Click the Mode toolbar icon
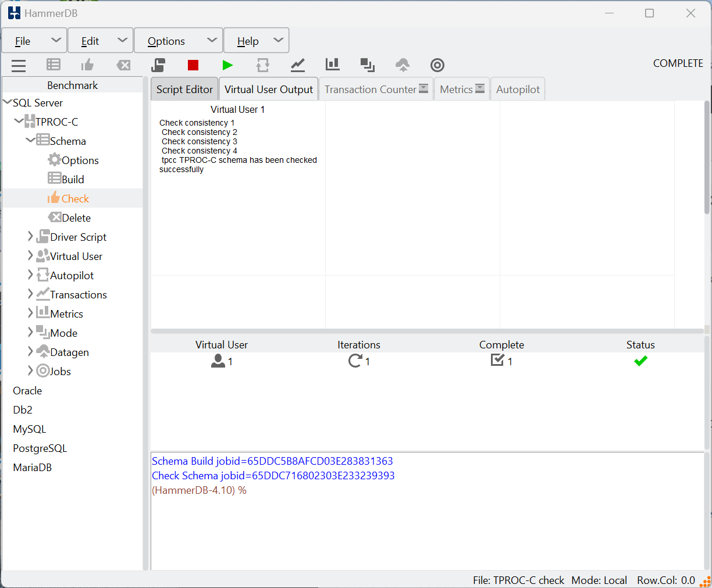This screenshot has width=712, height=588. point(368,65)
